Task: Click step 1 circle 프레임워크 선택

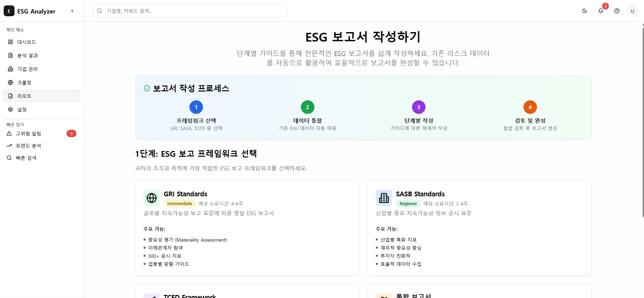Action: tap(196, 107)
